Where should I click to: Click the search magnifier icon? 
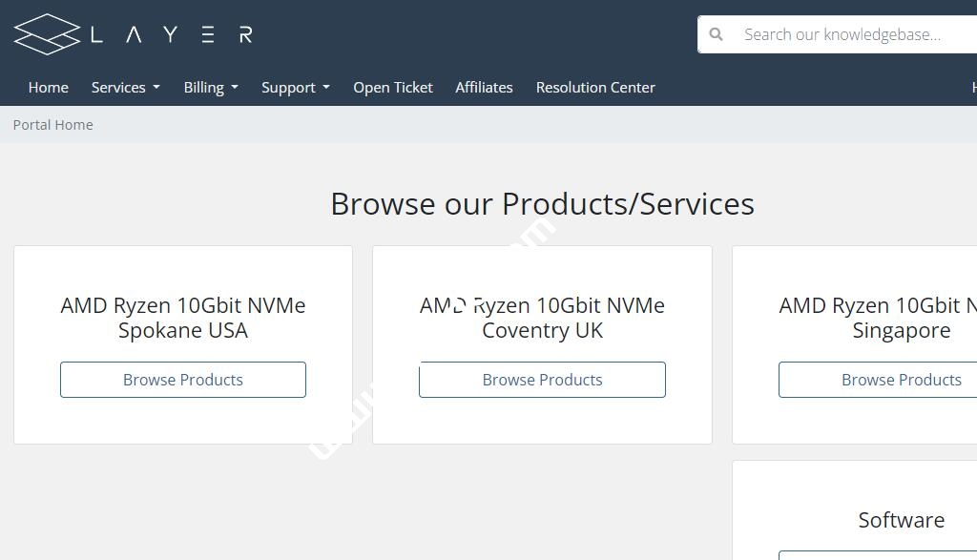pos(717,33)
